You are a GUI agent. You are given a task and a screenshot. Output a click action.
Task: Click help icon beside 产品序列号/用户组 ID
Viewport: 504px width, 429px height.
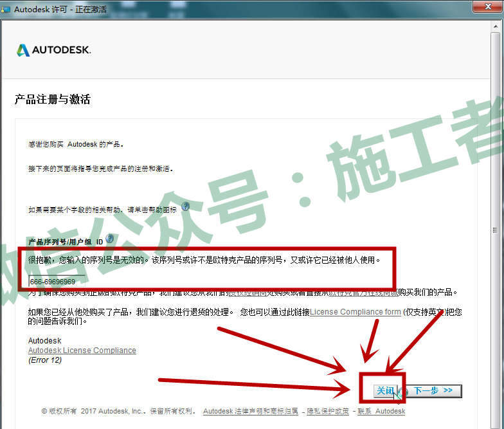coord(109,239)
